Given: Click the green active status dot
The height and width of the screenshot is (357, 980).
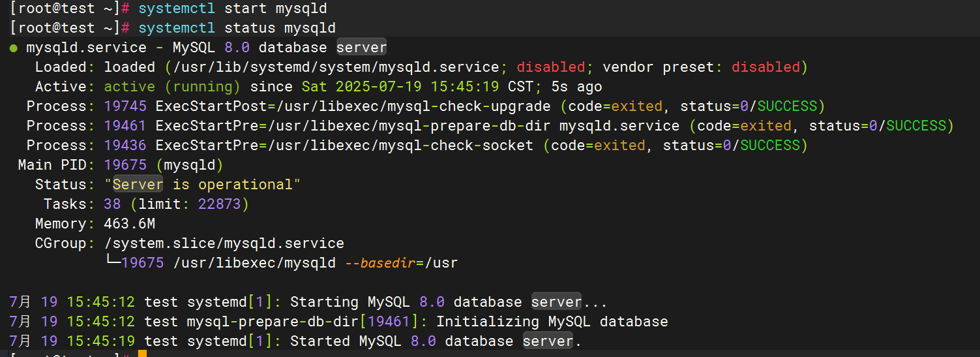Looking at the screenshot, I should coord(14,48).
